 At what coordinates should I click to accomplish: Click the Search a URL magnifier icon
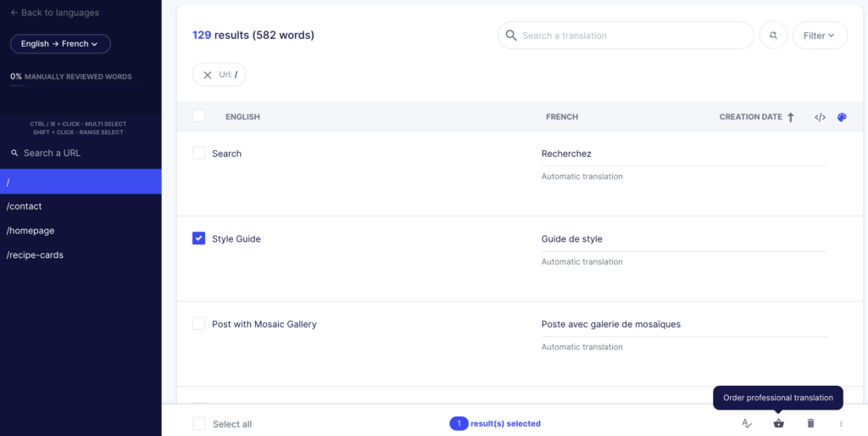[15, 153]
